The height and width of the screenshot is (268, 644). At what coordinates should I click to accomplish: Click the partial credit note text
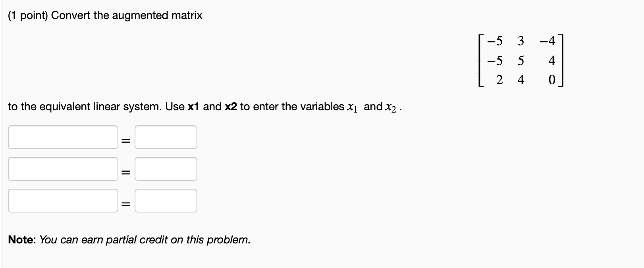point(128,239)
